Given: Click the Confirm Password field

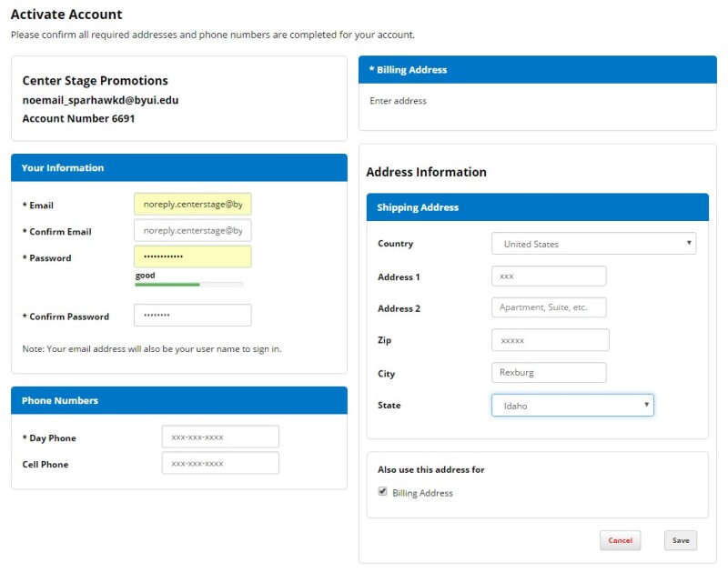Looking at the screenshot, I should pos(192,316).
